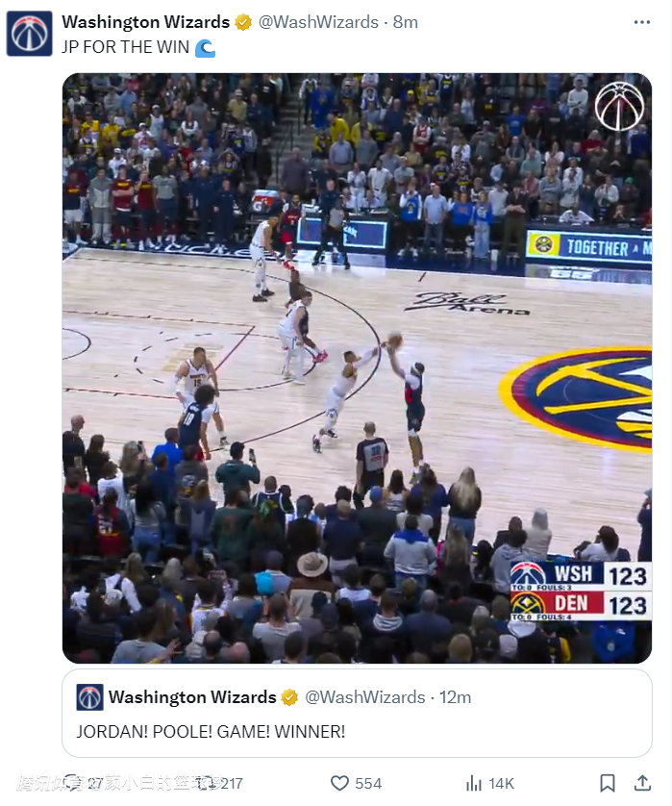This screenshot has width=672, height=806.
Task: Click the Wizards avatar in quoted tweet
Action: coord(90,697)
